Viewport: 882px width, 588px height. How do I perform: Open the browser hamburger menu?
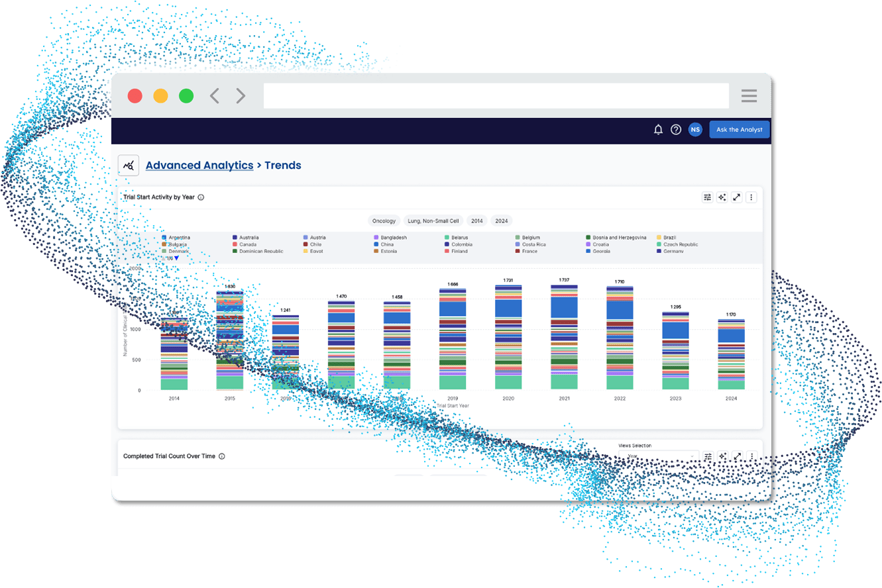tap(749, 96)
